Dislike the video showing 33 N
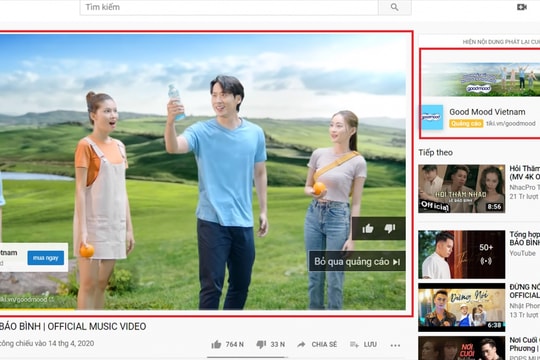The height and width of the screenshot is (360, 540). coord(271,344)
